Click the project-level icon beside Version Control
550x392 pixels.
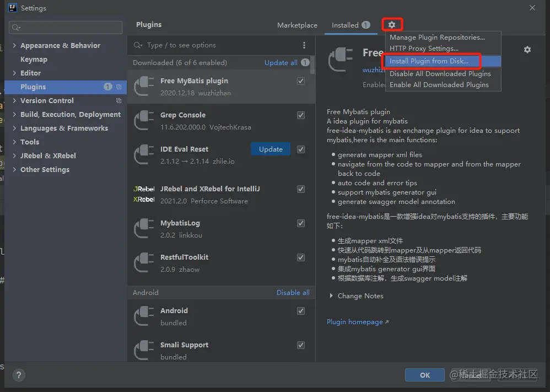[x=119, y=101]
